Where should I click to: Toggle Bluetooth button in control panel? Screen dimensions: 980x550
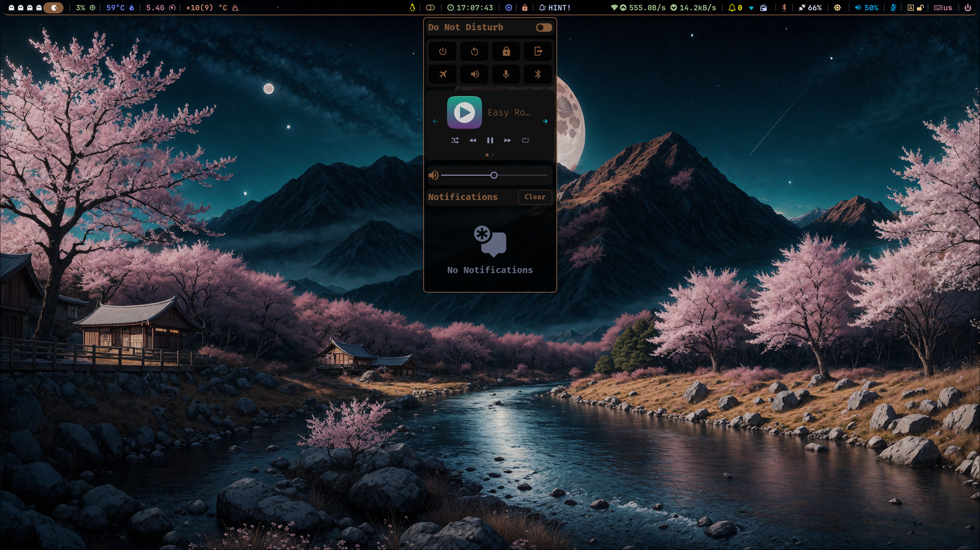click(538, 74)
